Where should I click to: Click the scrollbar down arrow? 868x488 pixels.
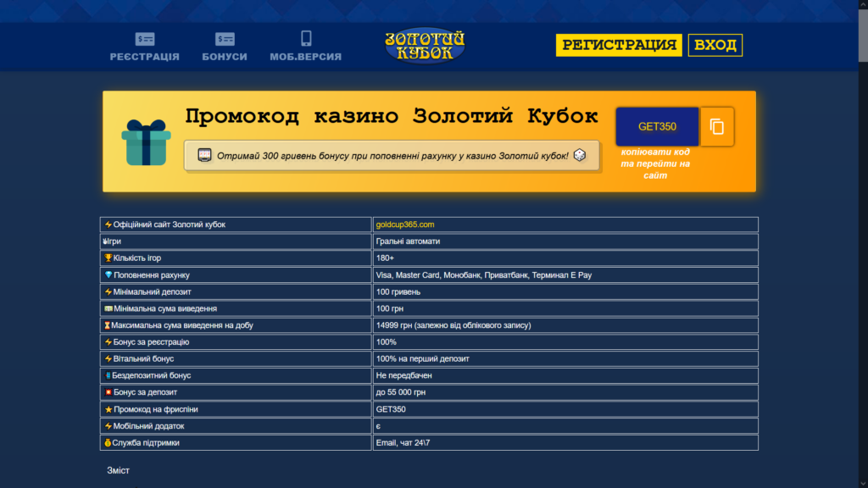click(x=863, y=484)
